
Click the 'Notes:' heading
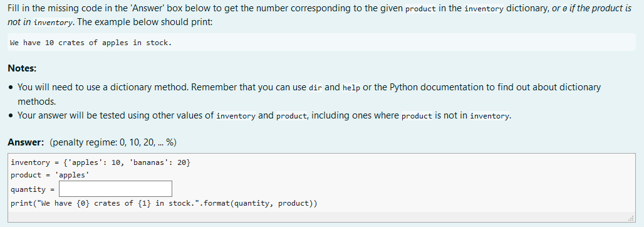point(22,68)
